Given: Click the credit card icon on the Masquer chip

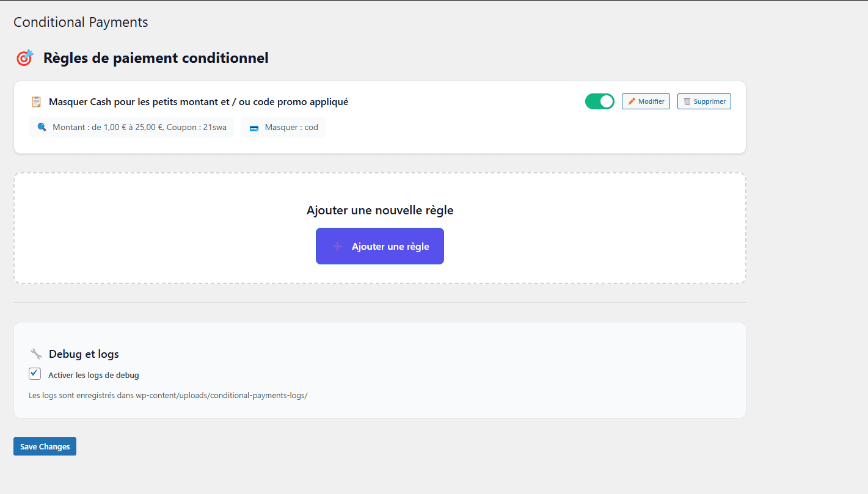Looking at the screenshot, I should pos(254,127).
